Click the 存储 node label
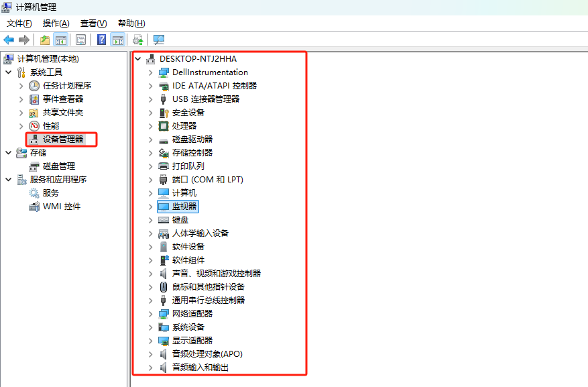The image size is (588, 387). point(38,153)
